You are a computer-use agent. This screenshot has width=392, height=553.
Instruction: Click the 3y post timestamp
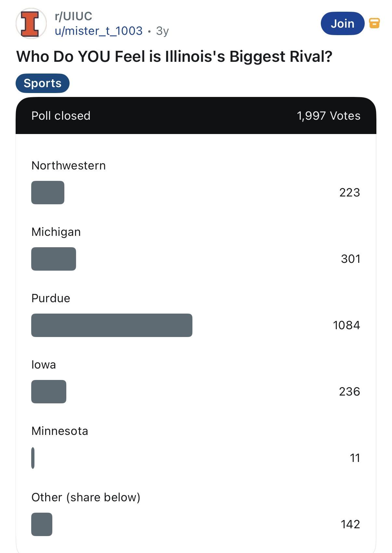pos(162,31)
